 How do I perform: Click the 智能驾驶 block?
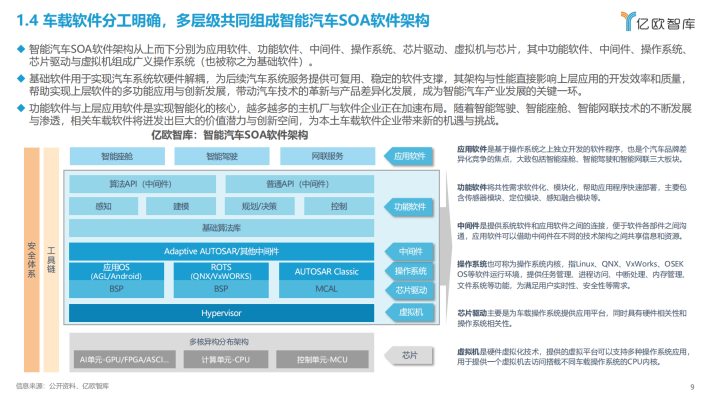point(222,156)
